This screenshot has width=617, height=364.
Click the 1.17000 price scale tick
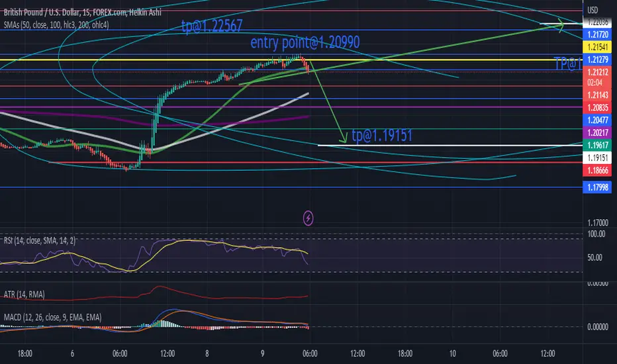598,223
